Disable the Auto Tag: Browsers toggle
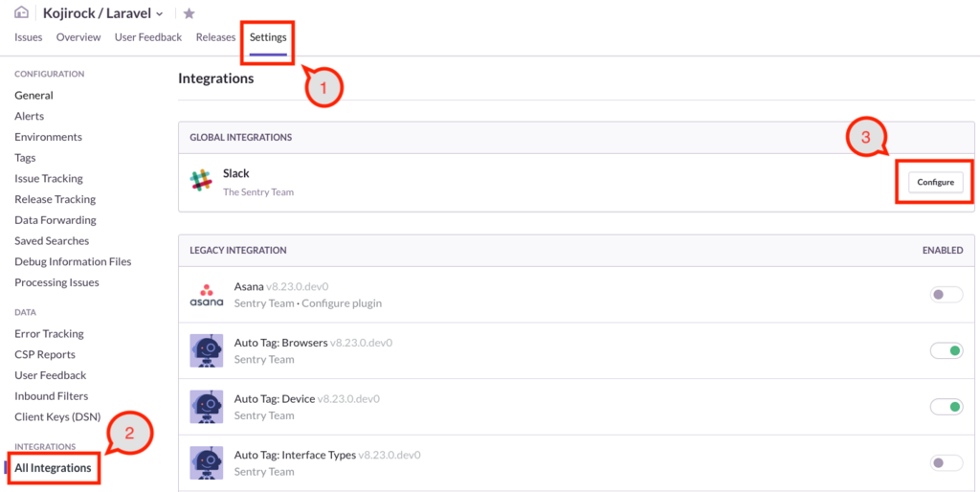This screenshot has height=492, width=980. [947, 350]
